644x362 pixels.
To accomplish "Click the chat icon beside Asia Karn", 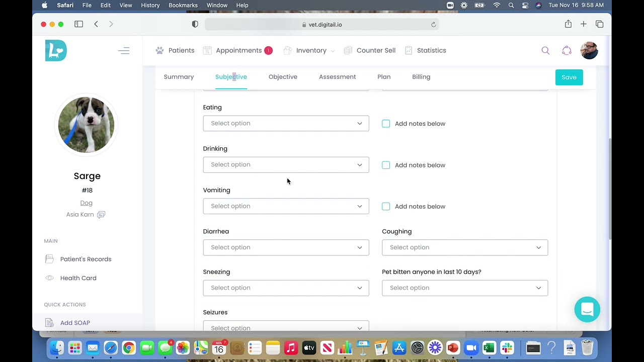I will click(x=101, y=215).
